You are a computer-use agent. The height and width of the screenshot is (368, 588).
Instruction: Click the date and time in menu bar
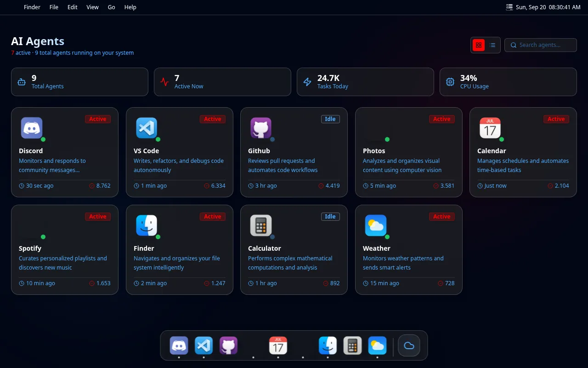coord(548,7)
